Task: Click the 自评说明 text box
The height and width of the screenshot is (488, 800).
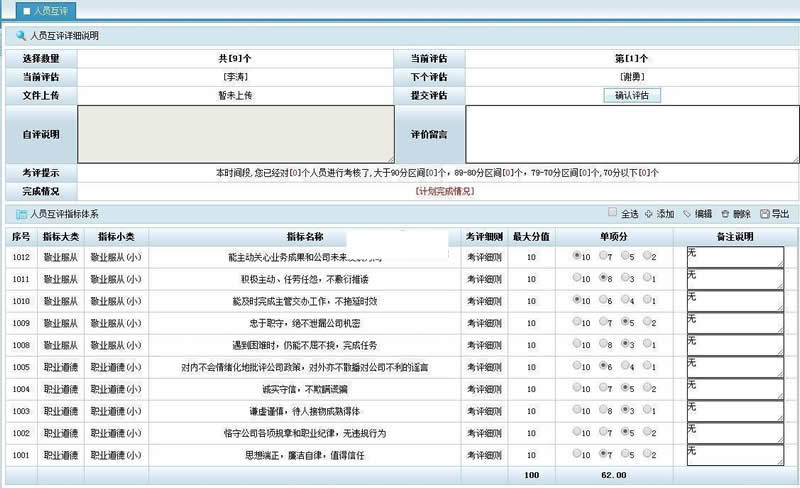Action: 236,134
